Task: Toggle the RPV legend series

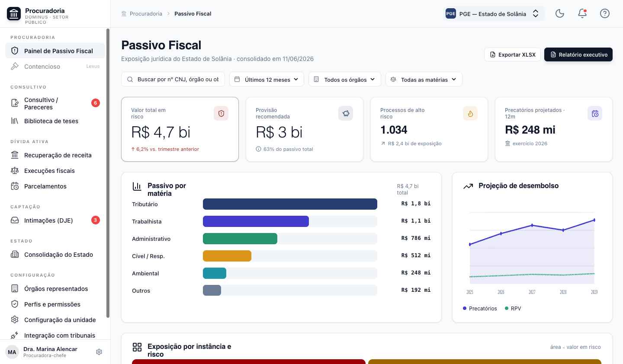Action: point(513,308)
